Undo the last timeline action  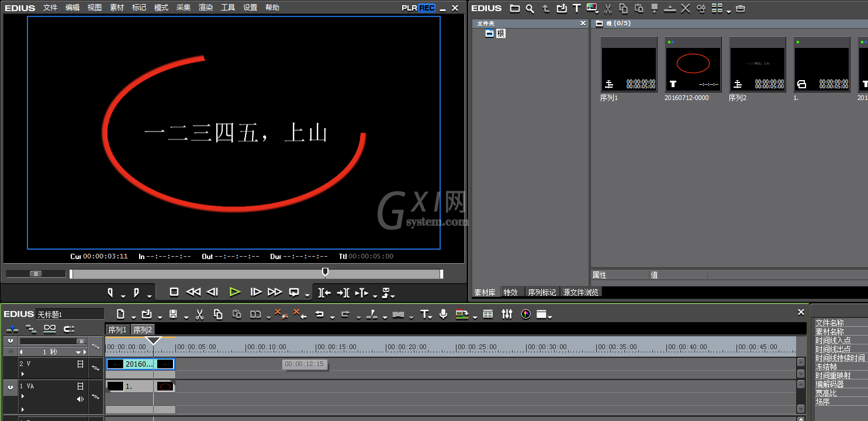(319, 314)
